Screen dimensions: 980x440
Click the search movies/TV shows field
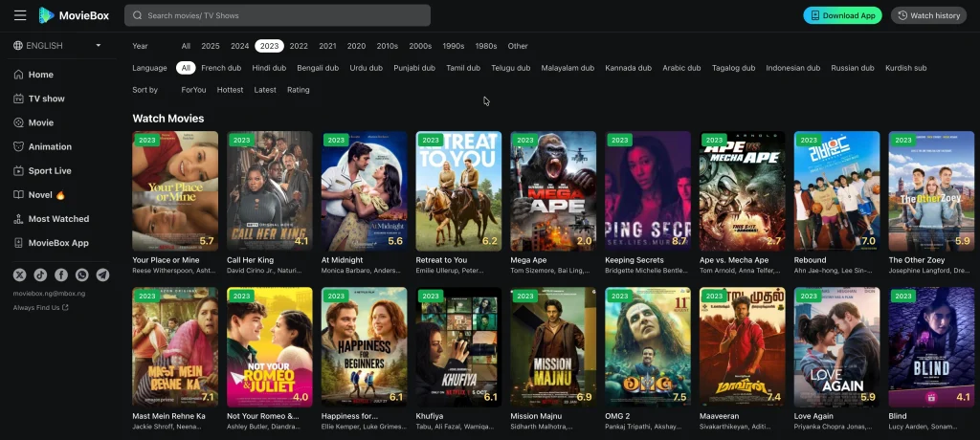click(x=278, y=15)
